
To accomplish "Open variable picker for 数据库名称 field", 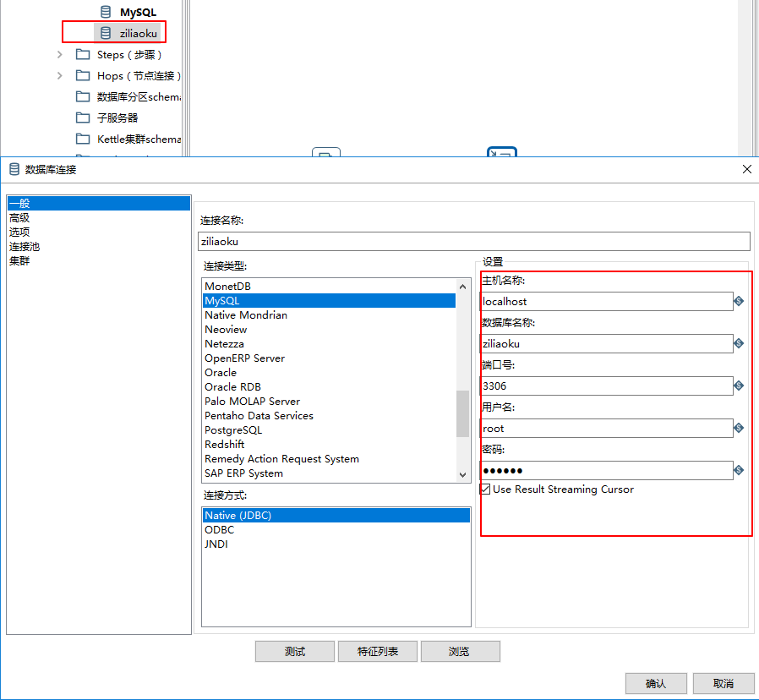I will (739, 343).
